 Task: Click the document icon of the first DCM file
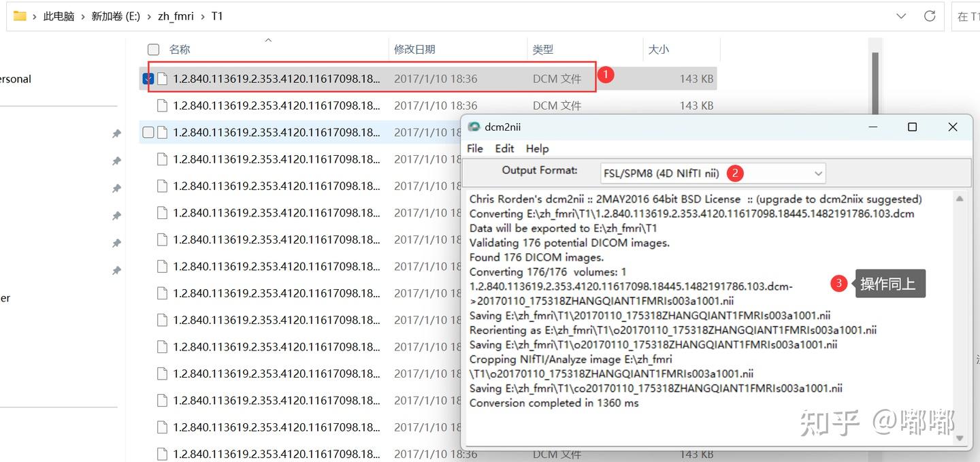coord(162,78)
